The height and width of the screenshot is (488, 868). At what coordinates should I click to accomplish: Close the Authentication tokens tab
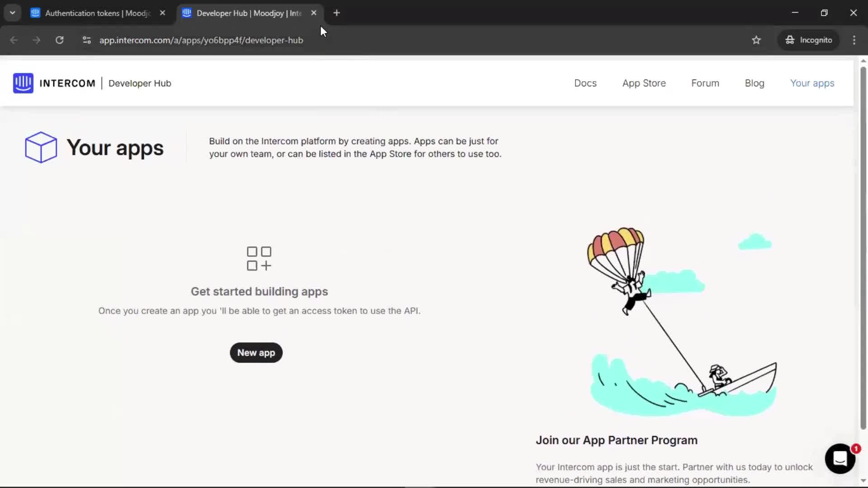pyautogui.click(x=162, y=13)
